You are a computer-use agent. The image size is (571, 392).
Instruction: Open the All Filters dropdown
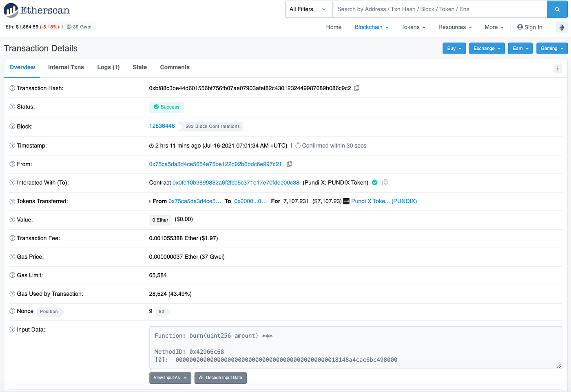pyautogui.click(x=308, y=9)
